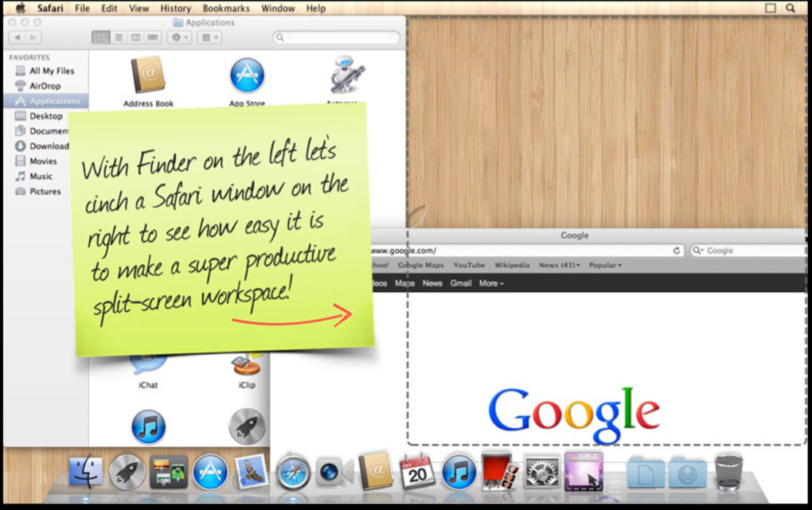The image size is (812, 510).
Task: Reload the page in Safari
Action: (x=677, y=251)
